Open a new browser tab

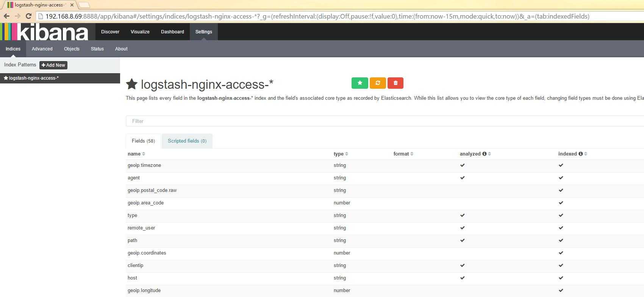pos(84,5)
